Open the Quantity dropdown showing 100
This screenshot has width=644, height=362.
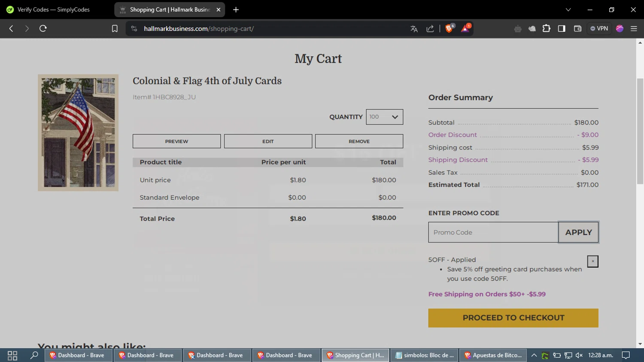tap(384, 117)
